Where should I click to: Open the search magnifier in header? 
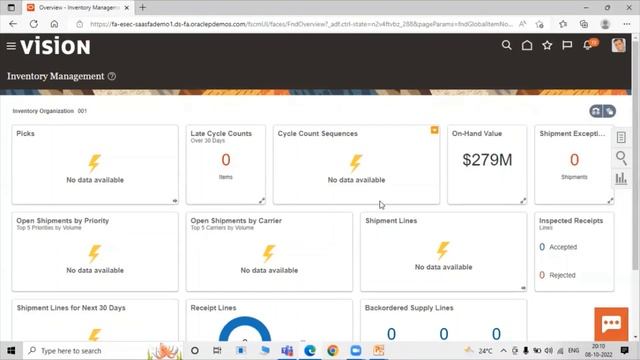coord(507,45)
